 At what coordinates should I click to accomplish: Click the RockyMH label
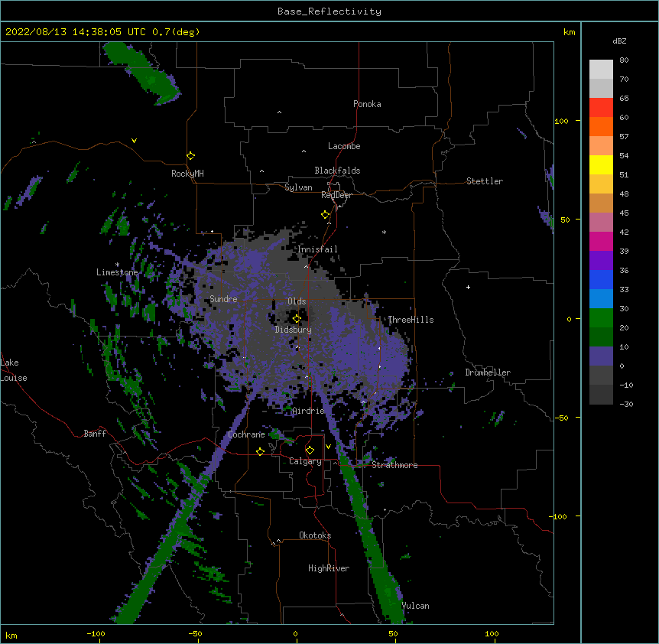(187, 174)
